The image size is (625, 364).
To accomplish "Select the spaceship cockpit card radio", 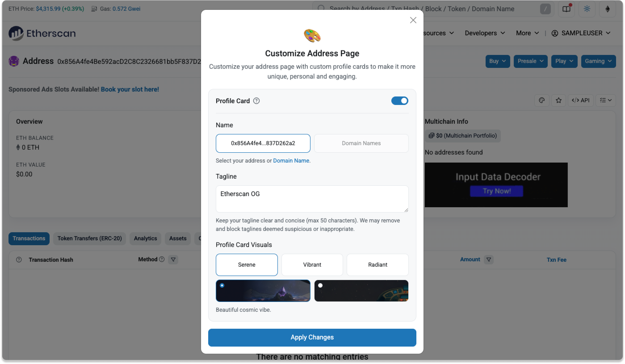I will (321, 285).
